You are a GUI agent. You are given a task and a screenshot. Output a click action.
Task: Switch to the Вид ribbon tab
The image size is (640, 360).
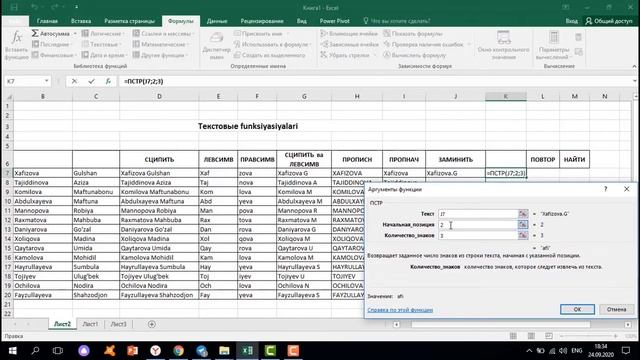[x=302, y=21]
